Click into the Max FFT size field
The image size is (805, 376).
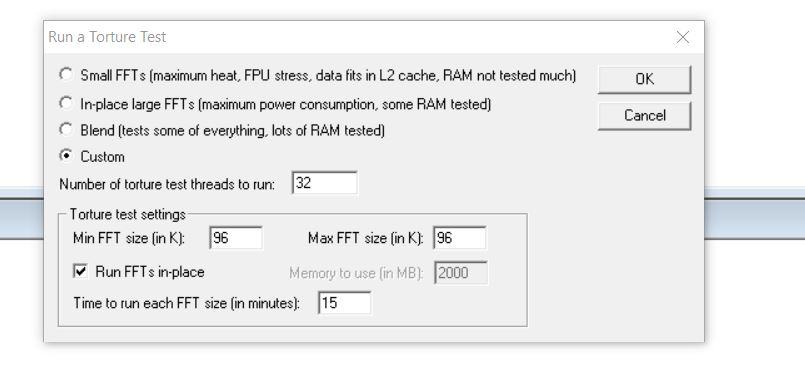point(460,238)
